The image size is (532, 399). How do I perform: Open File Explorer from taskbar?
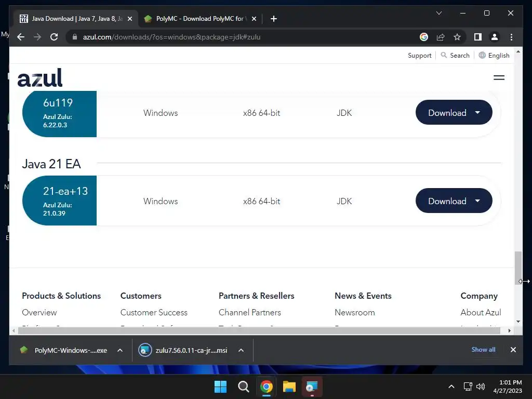click(289, 387)
